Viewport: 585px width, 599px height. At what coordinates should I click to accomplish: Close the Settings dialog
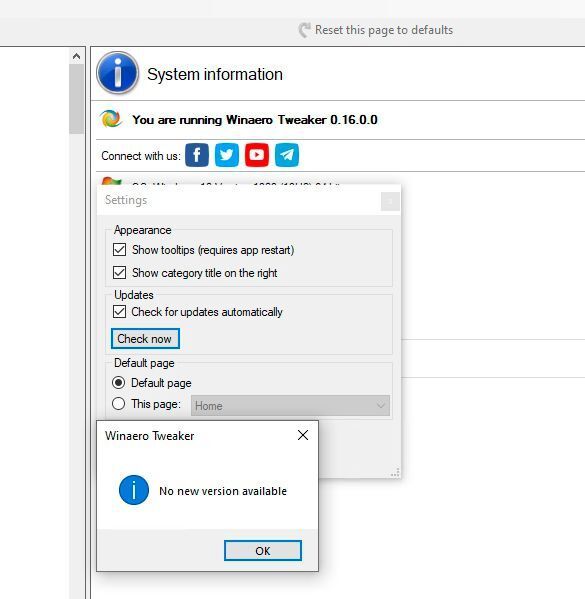pyautogui.click(x=390, y=201)
